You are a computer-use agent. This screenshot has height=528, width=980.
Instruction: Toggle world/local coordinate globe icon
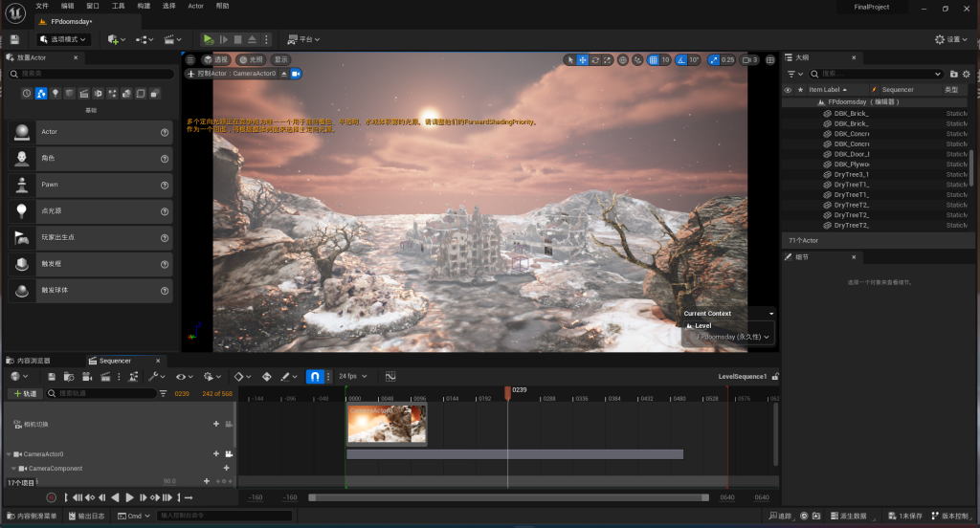[x=623, y=60]
